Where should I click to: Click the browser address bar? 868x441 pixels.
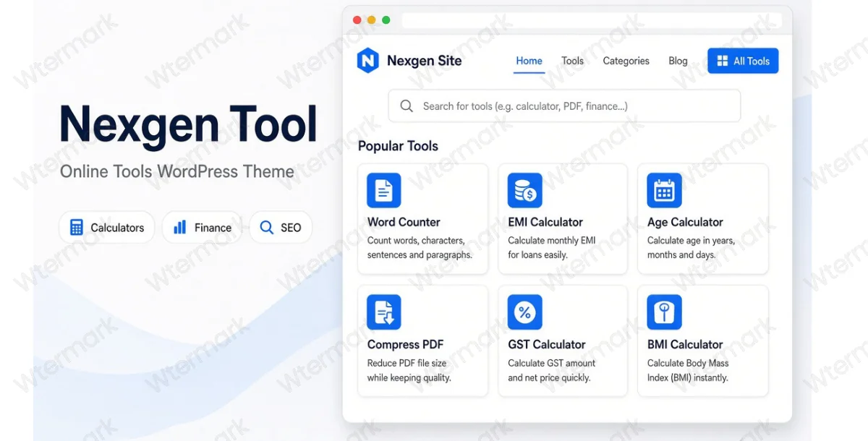click(x=591, y=20)
